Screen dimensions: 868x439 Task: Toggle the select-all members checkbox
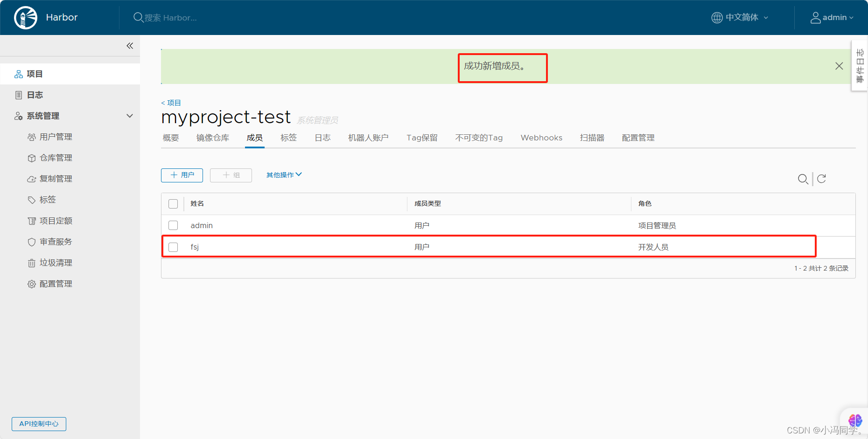click(x=173, y=204)
